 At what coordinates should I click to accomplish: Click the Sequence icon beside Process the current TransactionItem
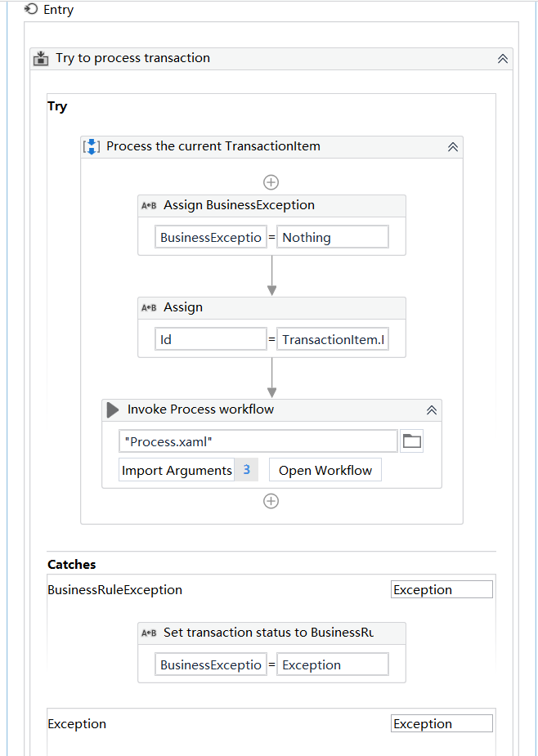[92, 146]
